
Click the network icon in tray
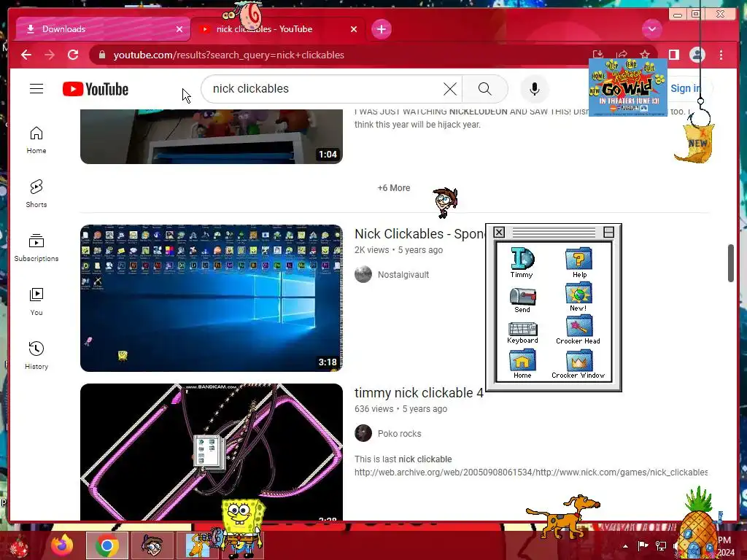pyautogui.click(x=661, y=545)
